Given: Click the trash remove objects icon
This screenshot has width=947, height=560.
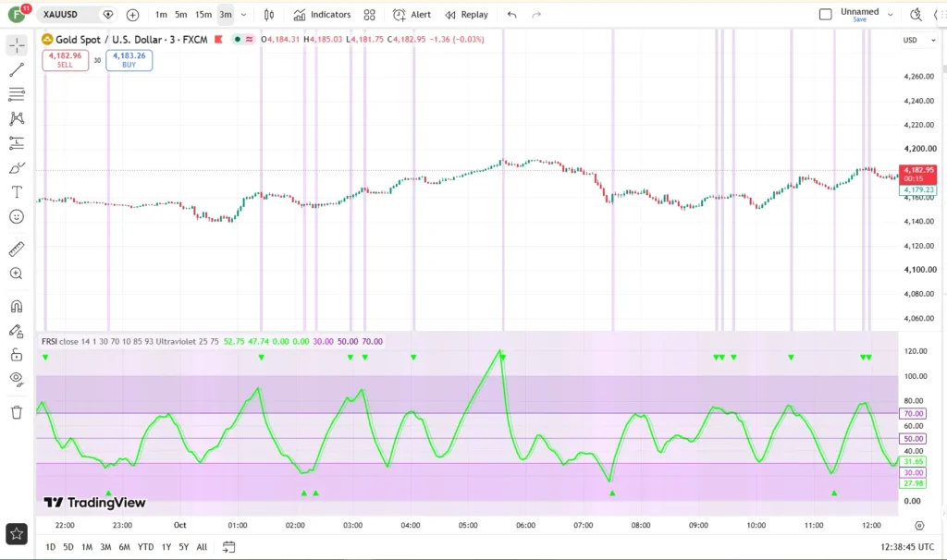Looking at the screenshot, I should (17, 412).
